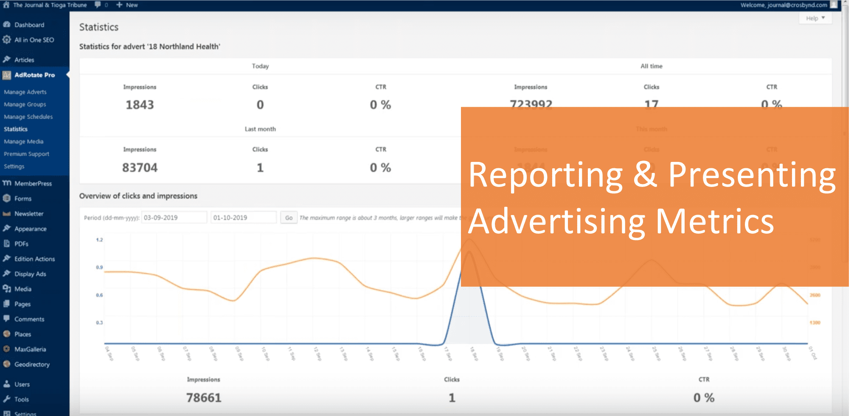Expand the Help dropdown tab
The height and width of the screenshot is (416, 868).
pyautogui.click(x=815, y=18)
